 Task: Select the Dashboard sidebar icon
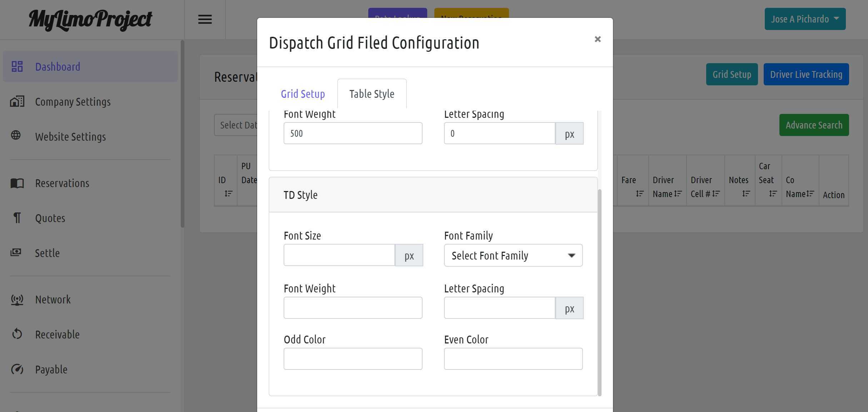coord(17,66)
